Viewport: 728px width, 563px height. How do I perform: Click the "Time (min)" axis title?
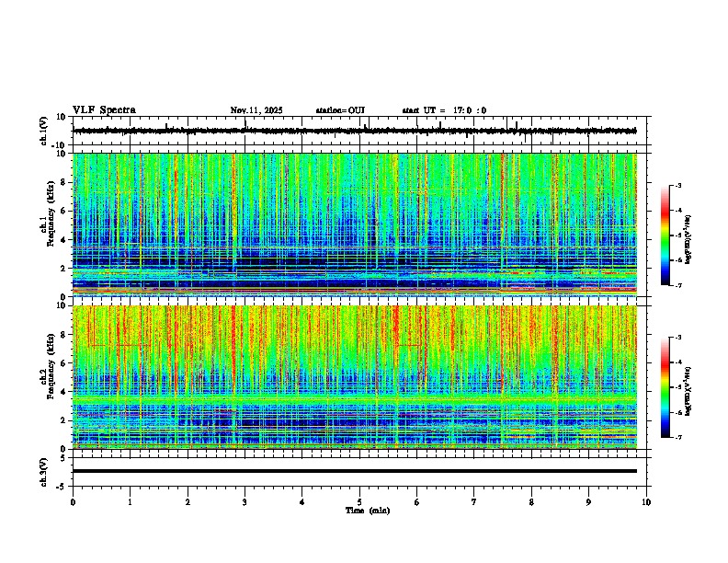pos(368,511)
